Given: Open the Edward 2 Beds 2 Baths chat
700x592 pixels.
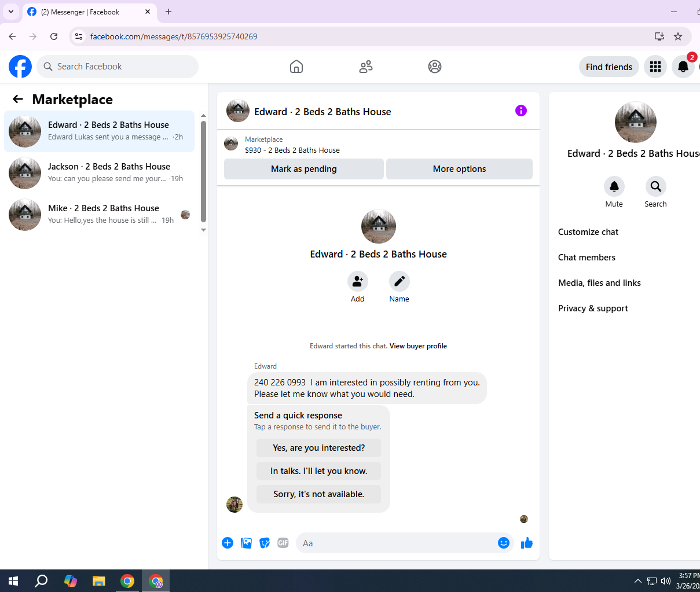Looking at the screenshot, I should point(100,131).
